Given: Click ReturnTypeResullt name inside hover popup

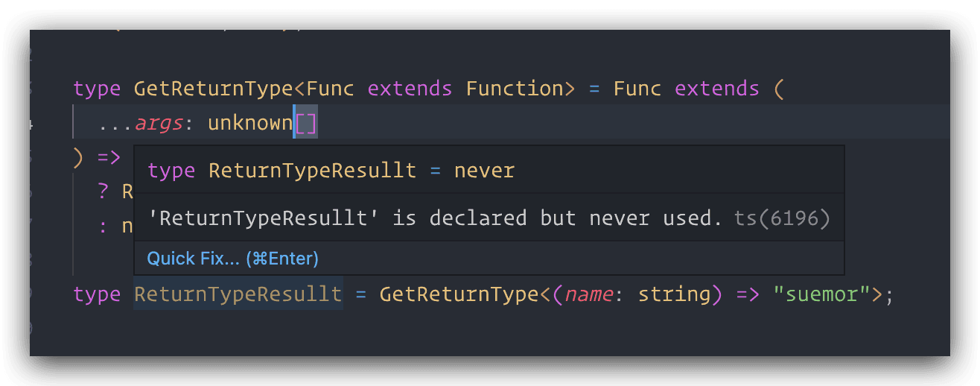Looking at the screenshot, I should click(x=312, y=171).
